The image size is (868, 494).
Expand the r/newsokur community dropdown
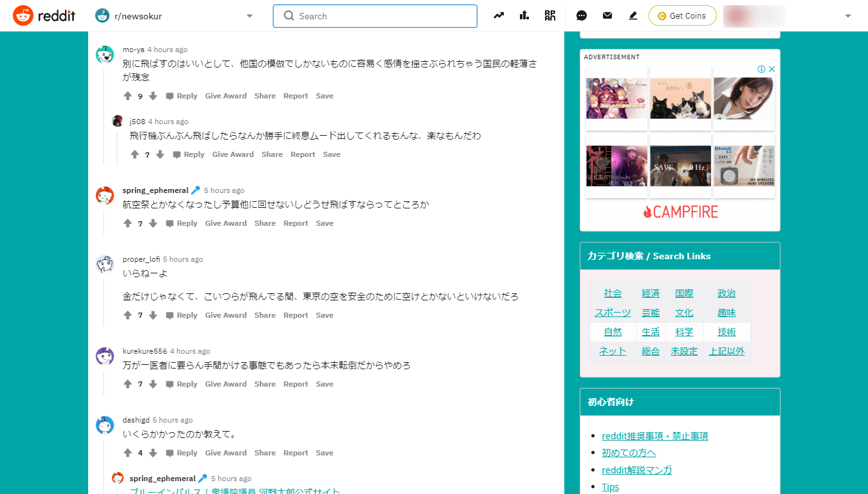click(250, 16)
